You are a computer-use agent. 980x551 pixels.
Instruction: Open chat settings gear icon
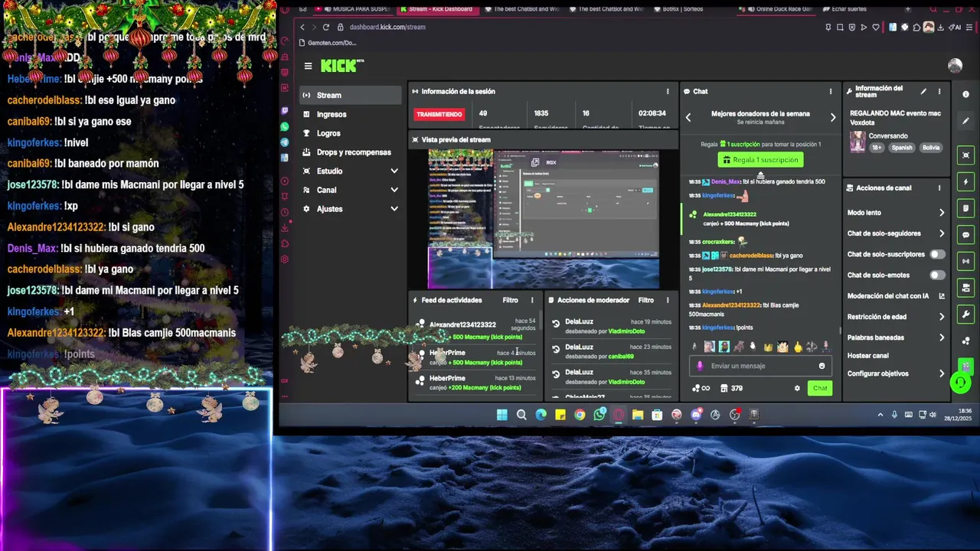pyautogui.click(x=797, y=388)
